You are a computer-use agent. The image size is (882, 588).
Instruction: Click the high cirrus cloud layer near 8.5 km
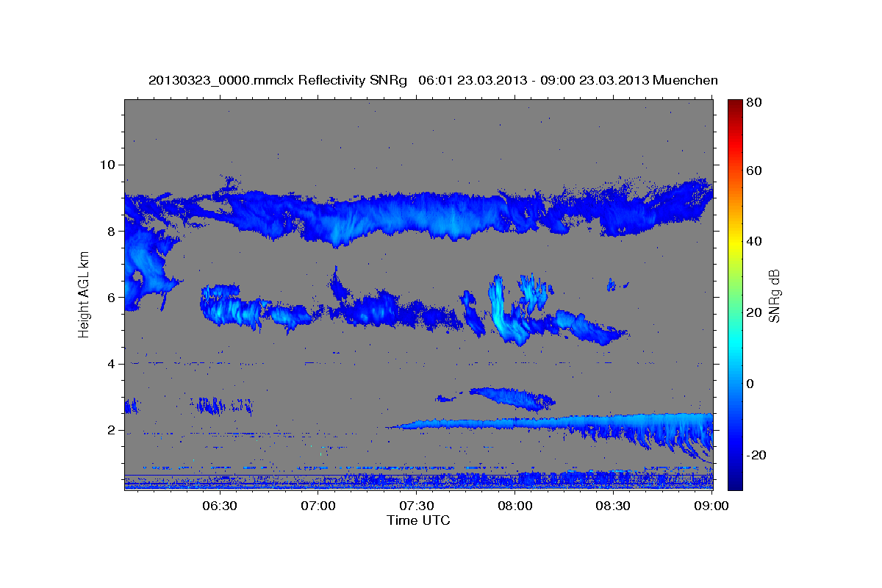pos(419,213)
